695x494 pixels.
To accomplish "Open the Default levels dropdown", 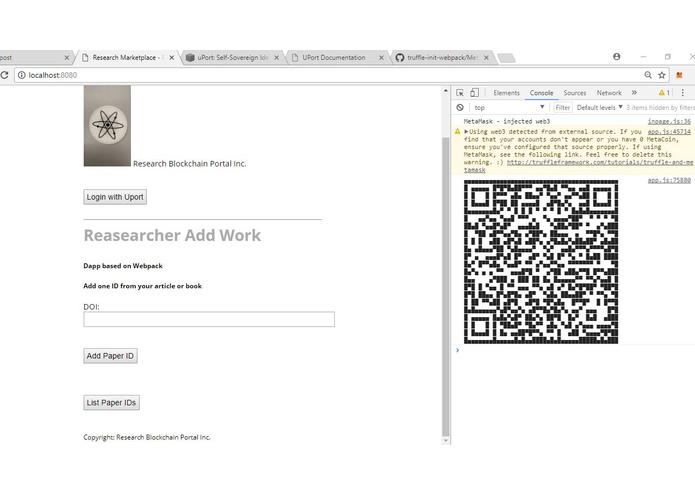I will pos(599,107).
